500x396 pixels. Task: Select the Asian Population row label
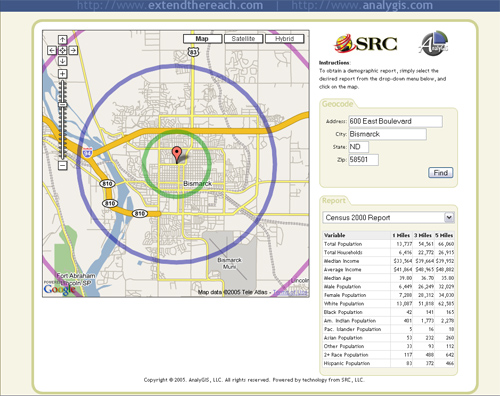click(343, 338)
